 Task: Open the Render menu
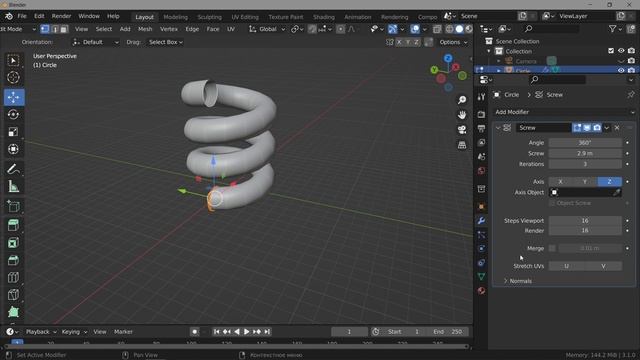coord(61,16)
